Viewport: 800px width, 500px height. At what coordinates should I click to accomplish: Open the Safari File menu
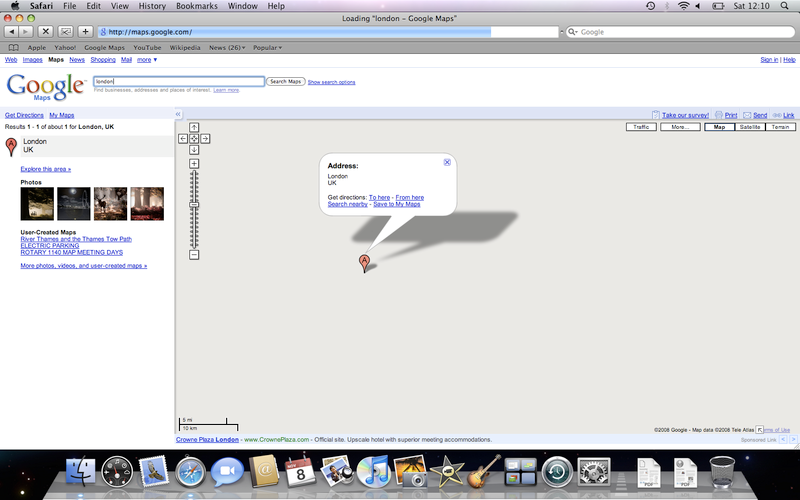click(x=69, y=6)
